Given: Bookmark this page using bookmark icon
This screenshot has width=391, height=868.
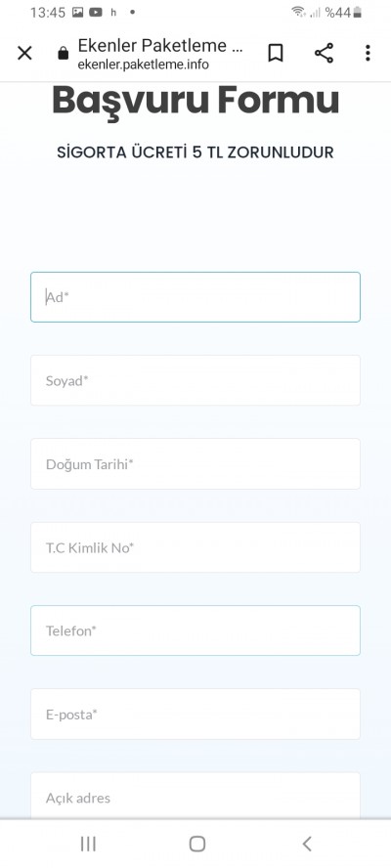Looking at the screenshot, I should [276, 53].
